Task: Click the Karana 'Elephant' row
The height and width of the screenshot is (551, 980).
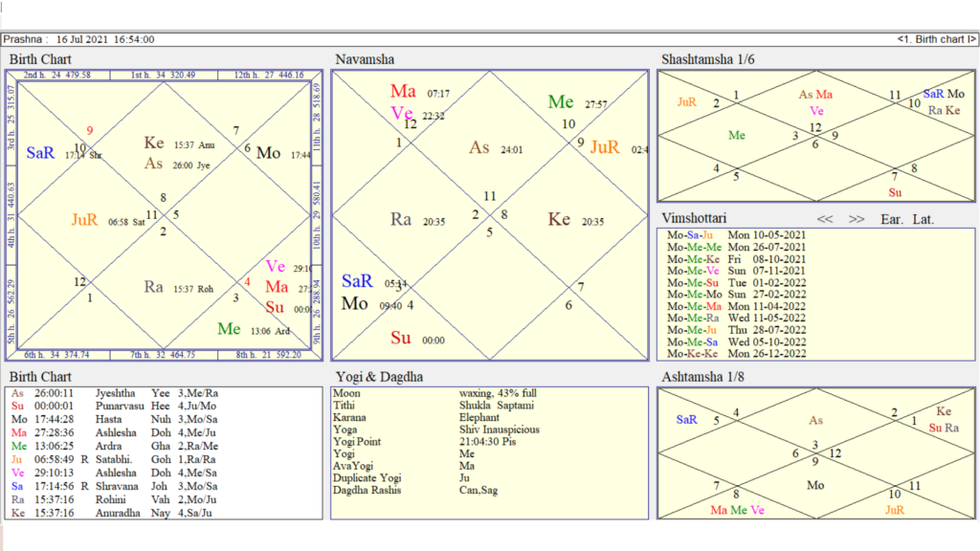Action: pos(416,417)
